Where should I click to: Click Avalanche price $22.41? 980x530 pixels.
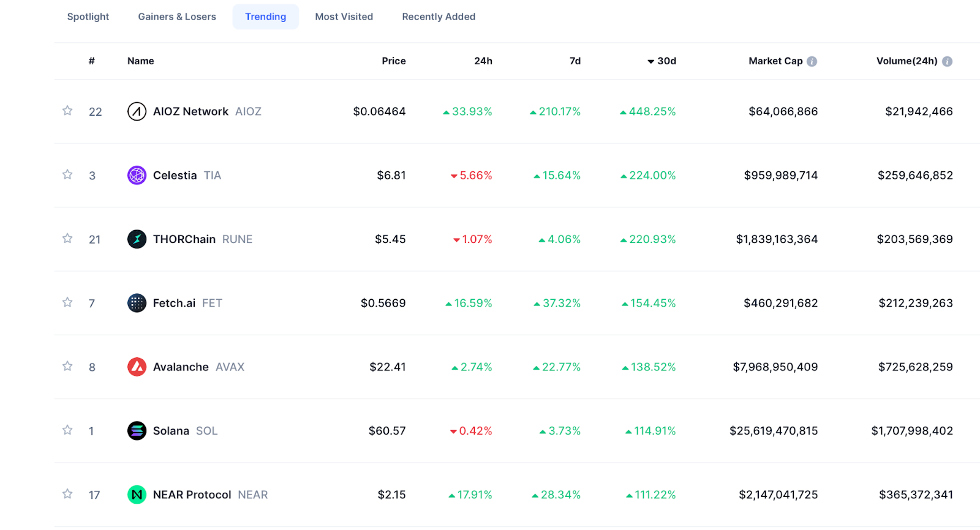pyautogui.click(x=388, y=367)
